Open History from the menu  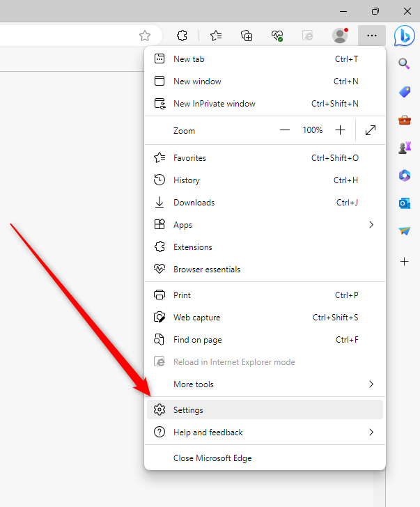(x=265, y=180)
